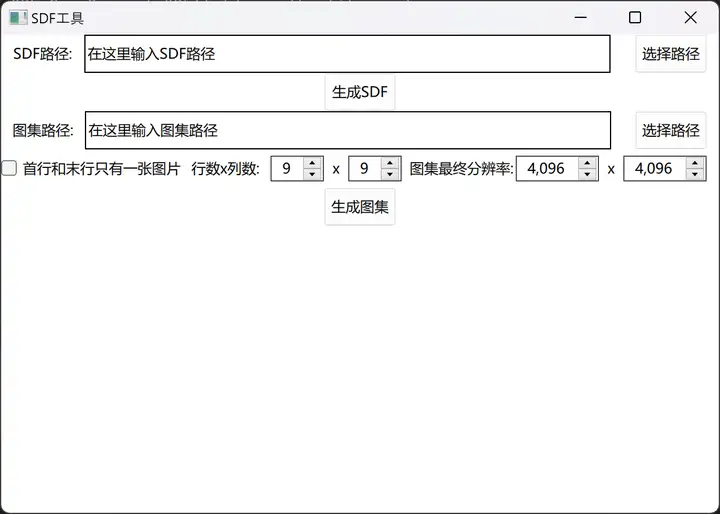This screenshot has height=514, width=720.
Task: Decrease first 图集最终分辨率 value with down arrow
Action: [x=587, y=174]
